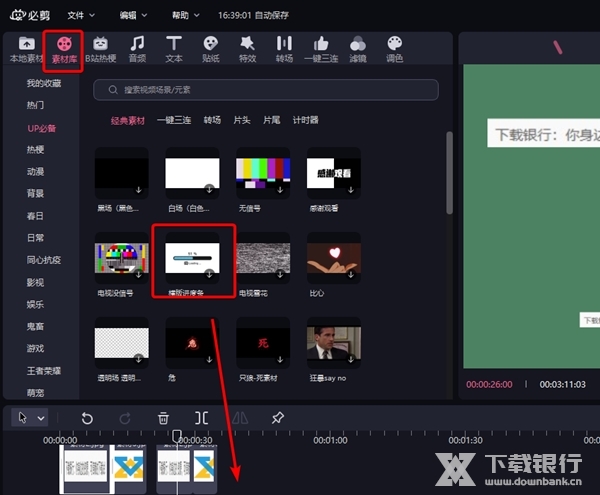The image size is (600, 495).
Task: Click the pin icon in timeline toolbar
Action: [x=278, y=418]
